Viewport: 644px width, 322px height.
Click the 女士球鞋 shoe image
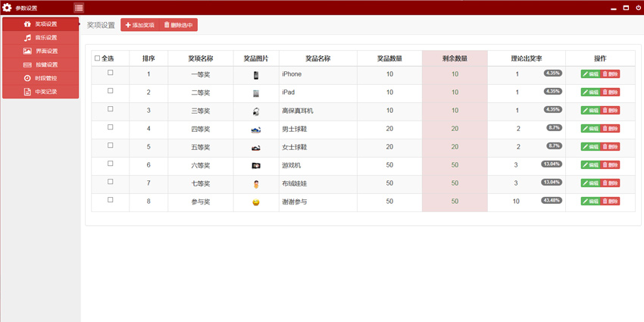pos(256,148)
